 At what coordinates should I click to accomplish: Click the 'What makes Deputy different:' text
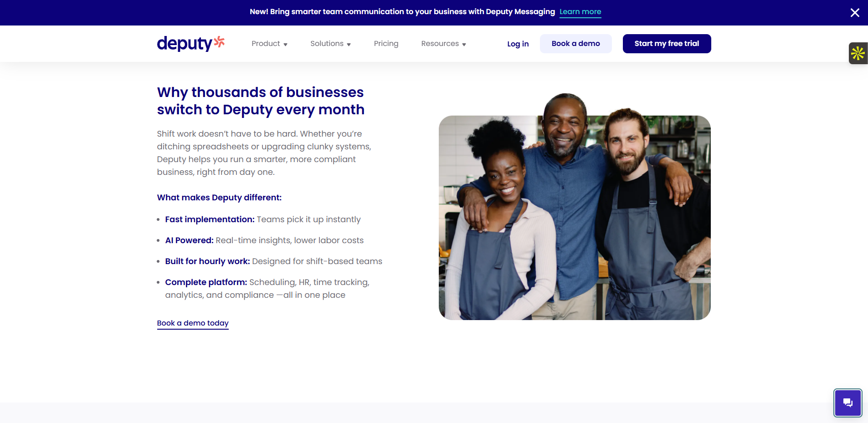pyautogui.click(x=219, y=198)
